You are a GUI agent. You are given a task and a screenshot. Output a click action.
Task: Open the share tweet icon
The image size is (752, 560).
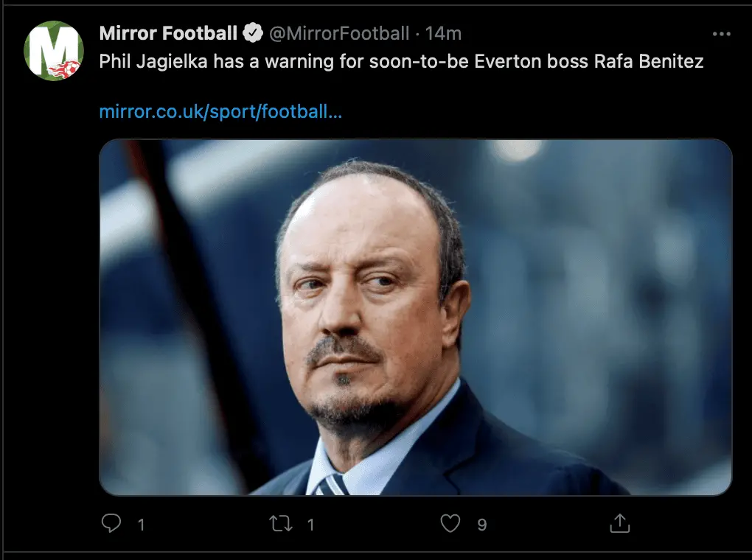pyautogui.click(x=620, y=524)
